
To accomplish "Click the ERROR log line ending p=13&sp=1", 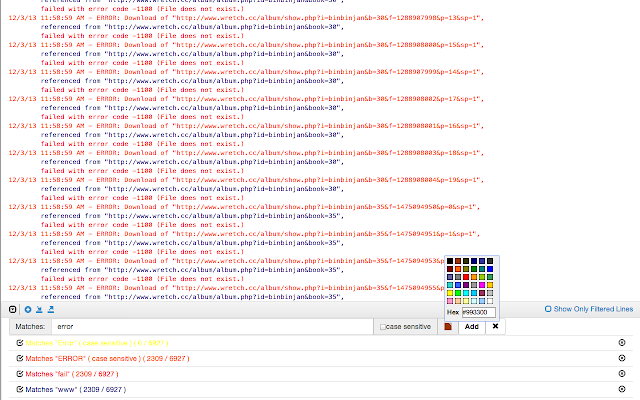I will [246, 18].
